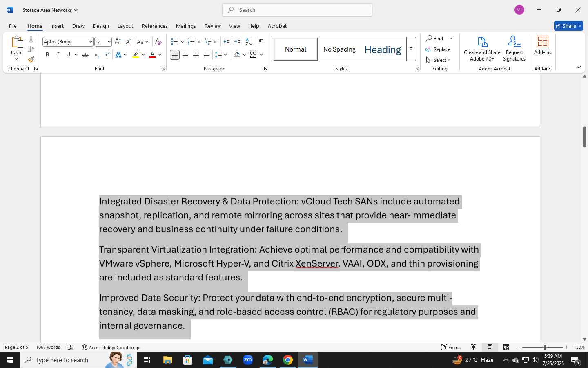This screenshot has height=368, width=588.
Task: Apply red font color
Action: coord(152,55)
